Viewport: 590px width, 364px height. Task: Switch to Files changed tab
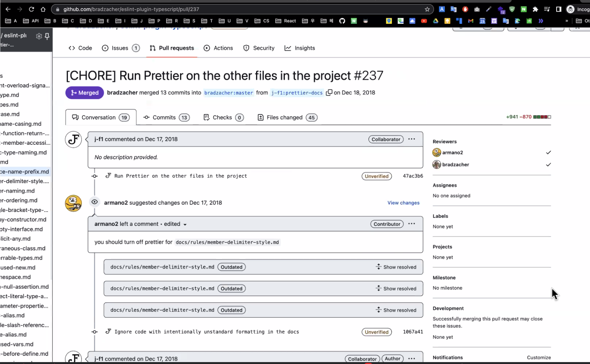(287, 117)
